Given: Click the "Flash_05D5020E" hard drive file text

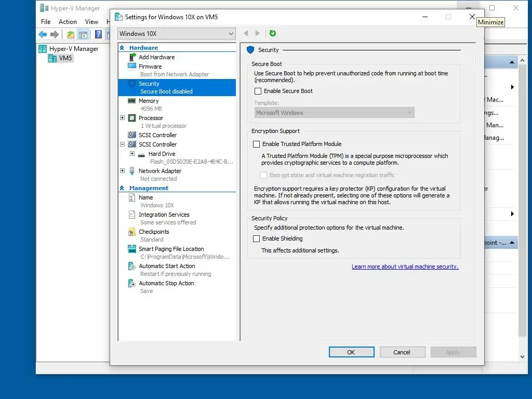Looking at the screenshot, I should coord(191,162).
